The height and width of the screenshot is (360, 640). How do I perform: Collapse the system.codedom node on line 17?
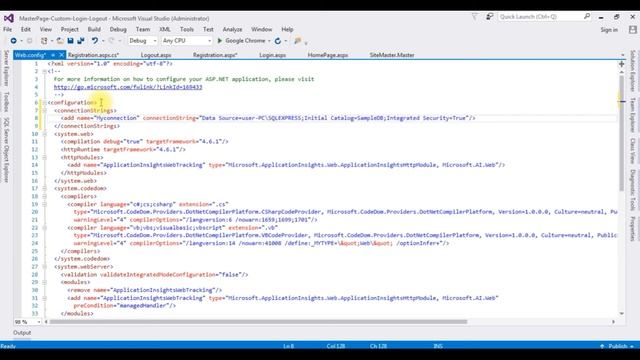[44, 189]
